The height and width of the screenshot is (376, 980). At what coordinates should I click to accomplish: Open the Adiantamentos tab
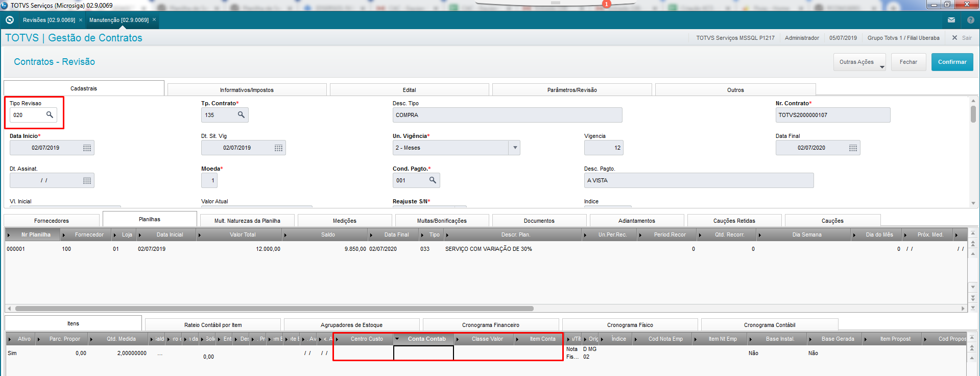(636, 221)
